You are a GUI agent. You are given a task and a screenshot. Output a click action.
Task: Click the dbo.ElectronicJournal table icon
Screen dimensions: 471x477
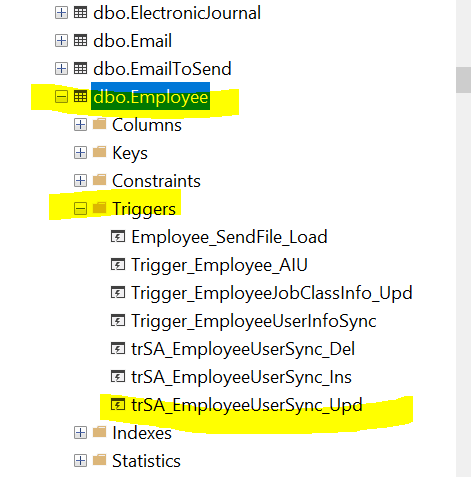click(x=80, y=13)
